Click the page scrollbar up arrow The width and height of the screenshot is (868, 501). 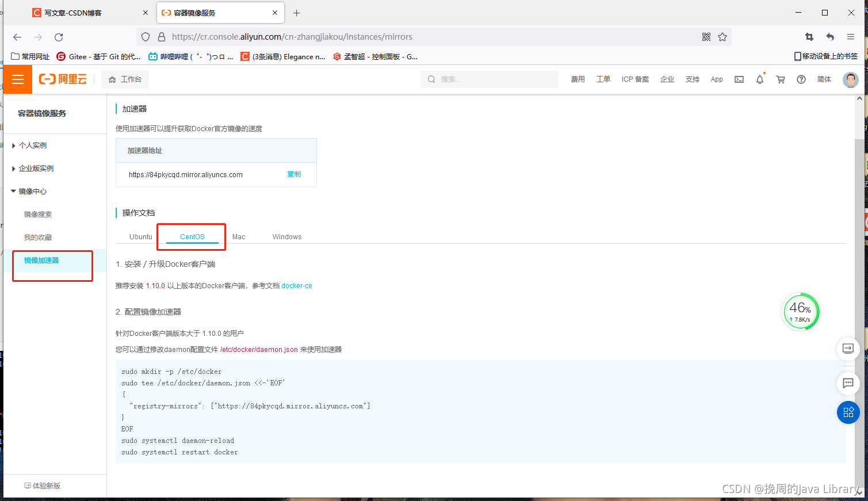pos(859,99)
